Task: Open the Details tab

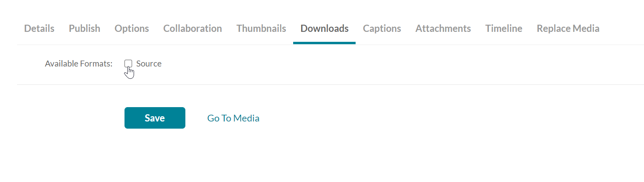Action: click(x=39, y=28)
